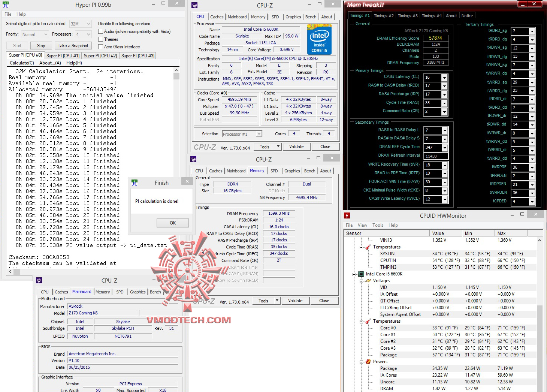The height and width of the screenshot is (392, 547).
Task: Open the CAS# Latency (CL) dropdown in MemTweakIt
Action: click(x=444, y=78)
